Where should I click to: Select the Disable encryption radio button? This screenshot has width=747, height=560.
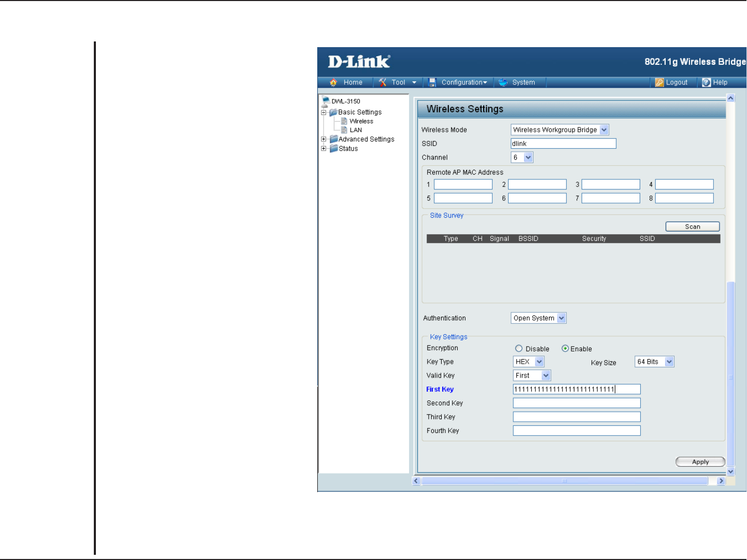(x=519, y=349)
